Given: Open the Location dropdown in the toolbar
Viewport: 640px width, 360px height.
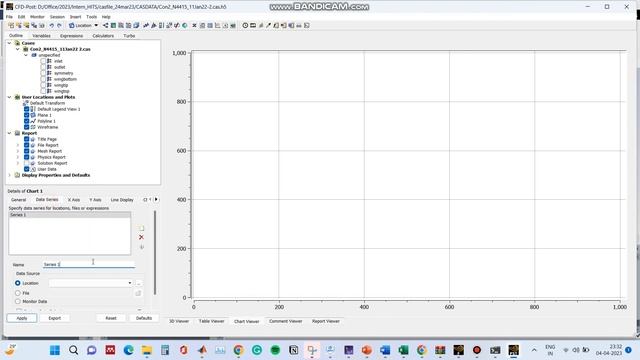Looking at the screenshot, I should pos(84,25).
